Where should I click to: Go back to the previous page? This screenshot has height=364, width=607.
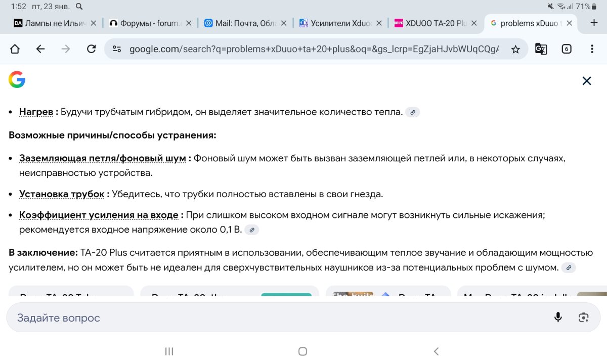coord(40,49)
